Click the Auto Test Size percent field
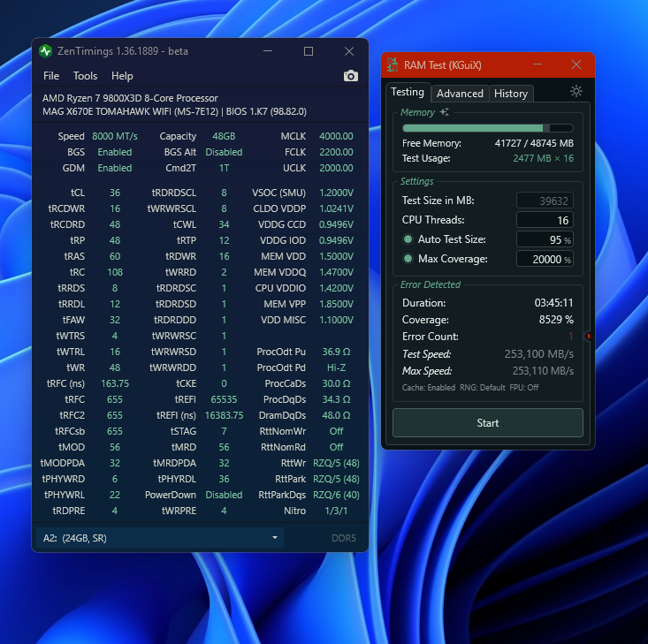The width and height of the screenshot is (648, 644). [x=545, y=239]
